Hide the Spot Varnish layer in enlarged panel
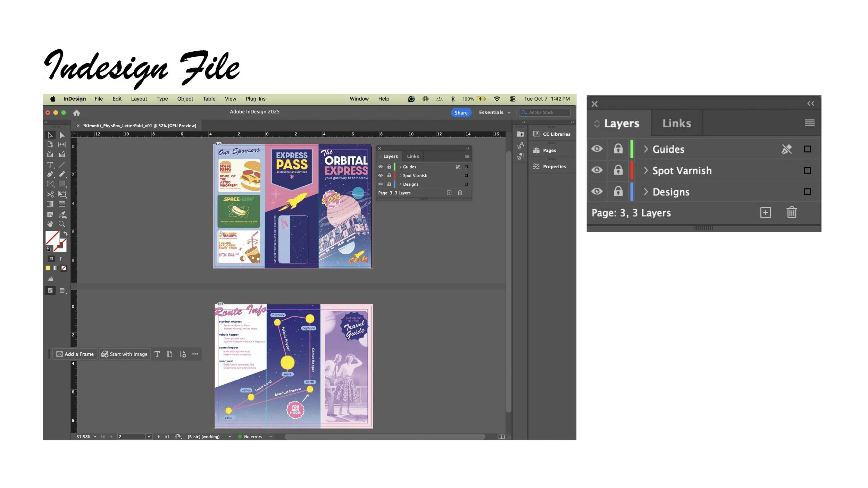868x488 pixels. 597,170
